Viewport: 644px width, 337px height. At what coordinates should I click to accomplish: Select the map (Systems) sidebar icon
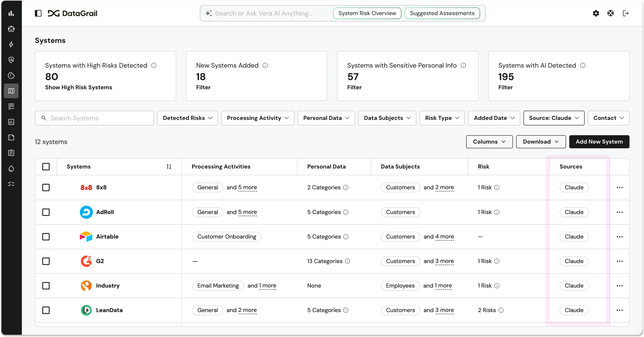tap(11, 91)
